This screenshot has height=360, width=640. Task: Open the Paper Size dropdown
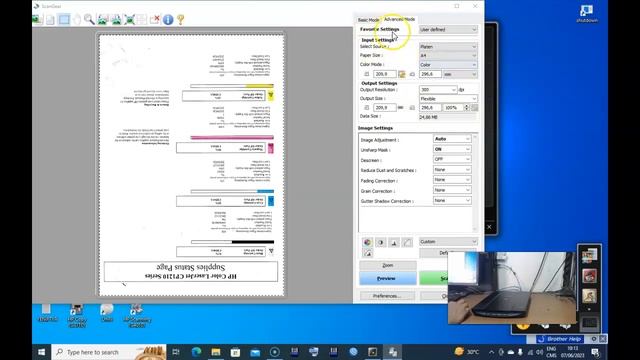[448, 56]
